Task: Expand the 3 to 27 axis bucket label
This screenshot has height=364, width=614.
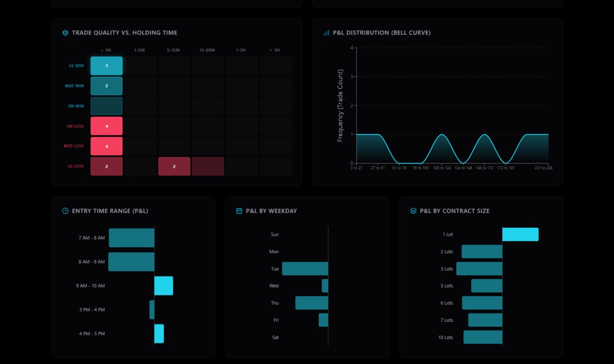Action: tap(356, 168)
